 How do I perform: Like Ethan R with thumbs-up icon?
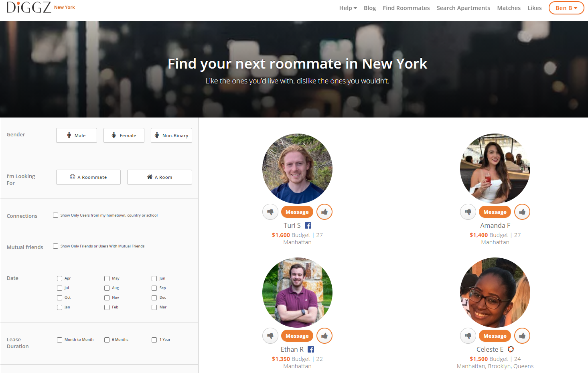coord(324,336)
